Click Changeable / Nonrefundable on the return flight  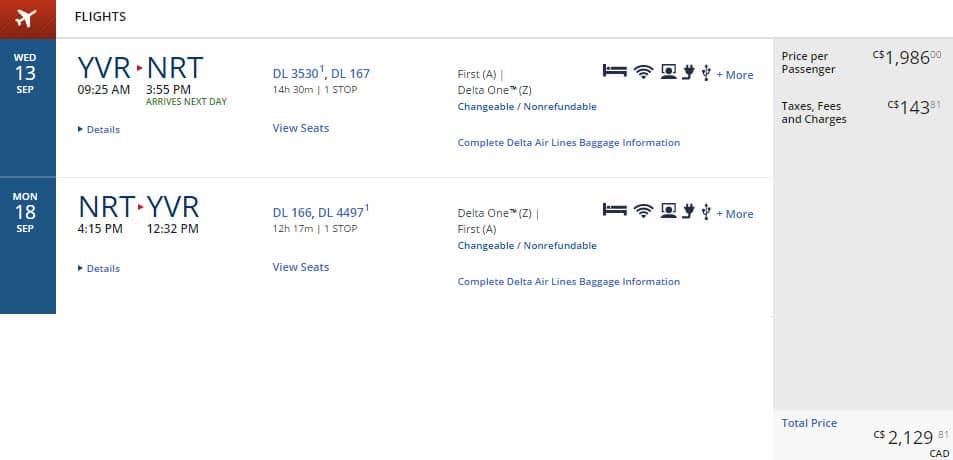526,246
